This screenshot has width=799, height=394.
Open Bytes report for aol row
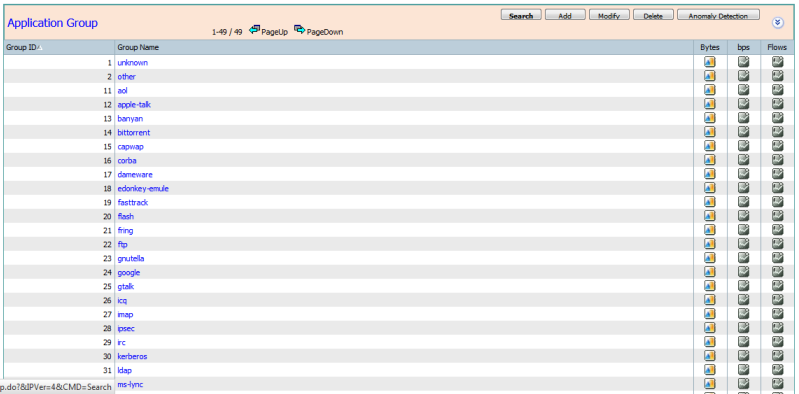coord(709,90)
